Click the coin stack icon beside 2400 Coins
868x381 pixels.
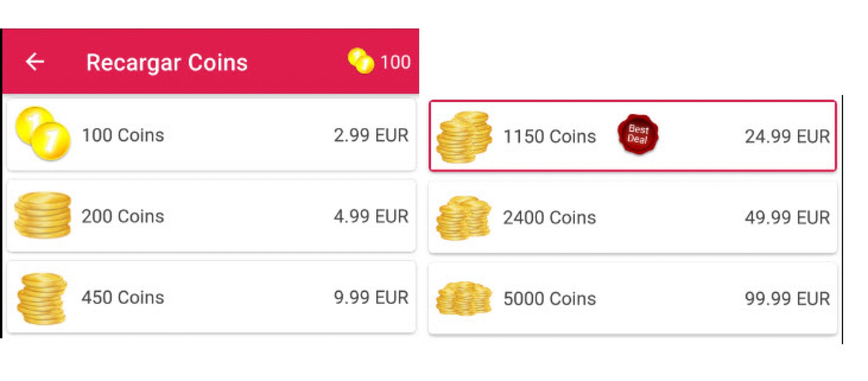click(464, 217)
